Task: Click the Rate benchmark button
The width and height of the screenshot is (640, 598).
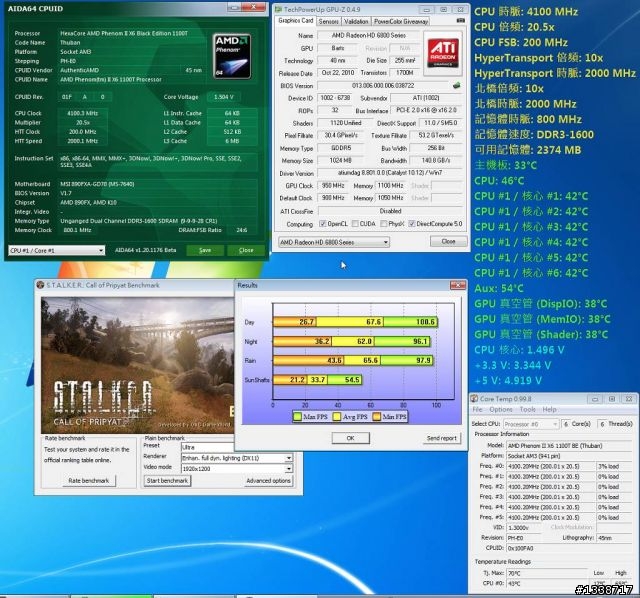Action: click(89, 480)
